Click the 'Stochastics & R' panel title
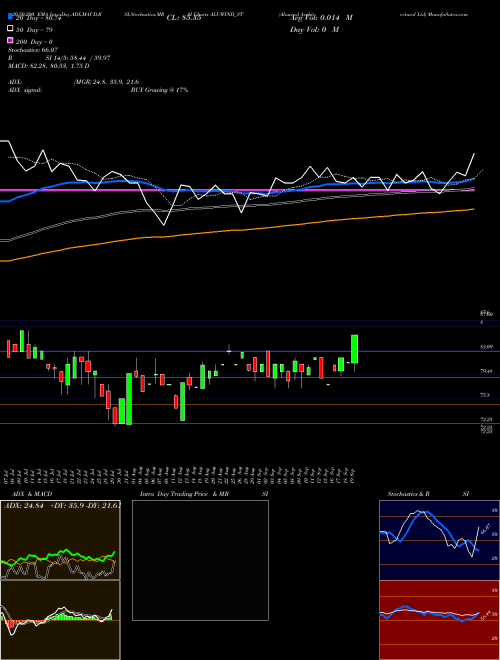 [408, 494]
